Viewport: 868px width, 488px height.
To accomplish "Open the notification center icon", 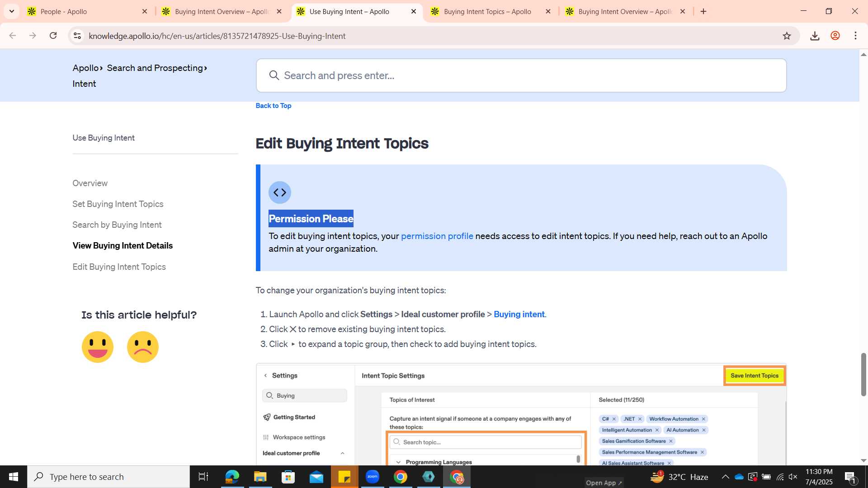I will point(850,477).
